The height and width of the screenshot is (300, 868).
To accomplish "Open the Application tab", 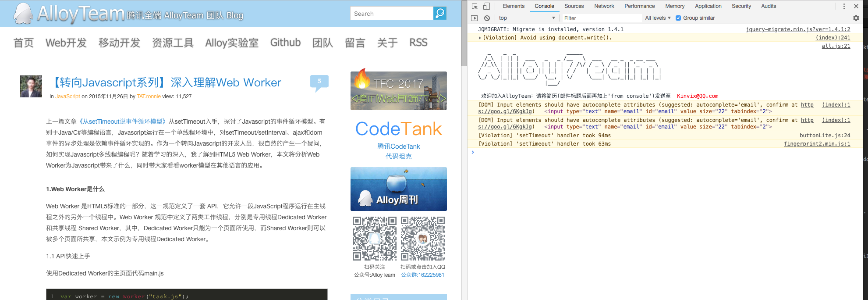I will click(x=708, y=6).
